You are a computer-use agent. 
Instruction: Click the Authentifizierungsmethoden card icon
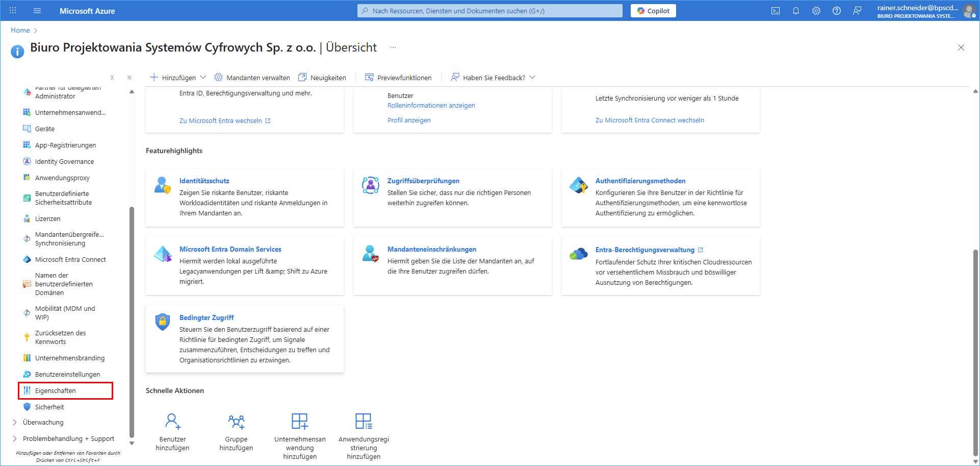point(579,185)
